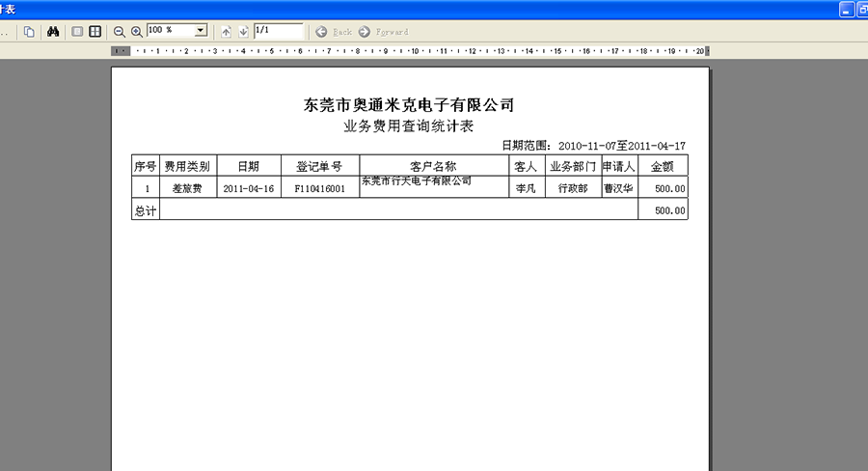The width and height of the screenshot is (868, 471).
Task: Click the date range 2010-11-07至2011-04-17
Action: pyautogui.click(x=622, y=146)
